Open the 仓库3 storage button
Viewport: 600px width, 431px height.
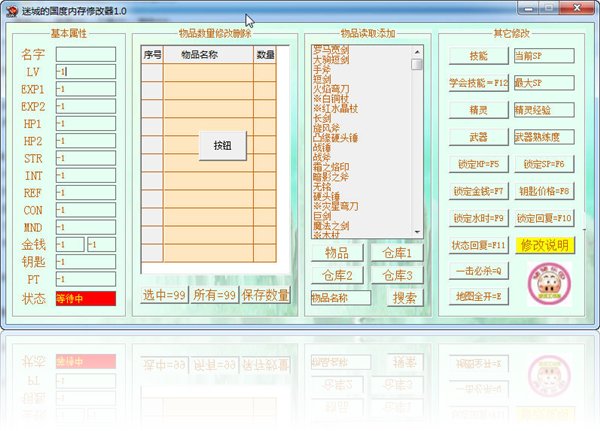coord(397,275)
